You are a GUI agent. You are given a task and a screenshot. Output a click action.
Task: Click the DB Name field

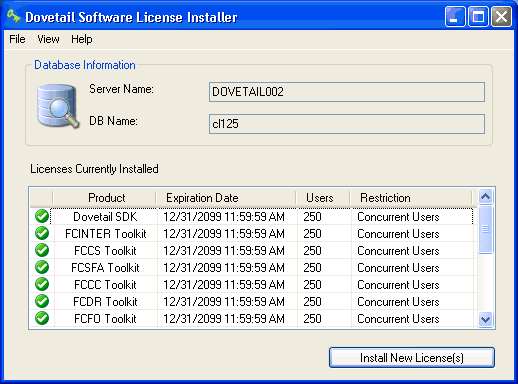[347, 124]
